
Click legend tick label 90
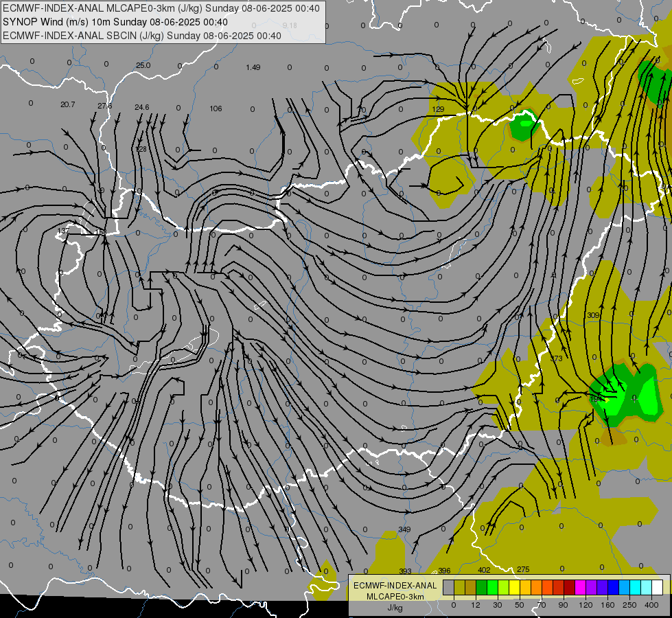(563, 605)
